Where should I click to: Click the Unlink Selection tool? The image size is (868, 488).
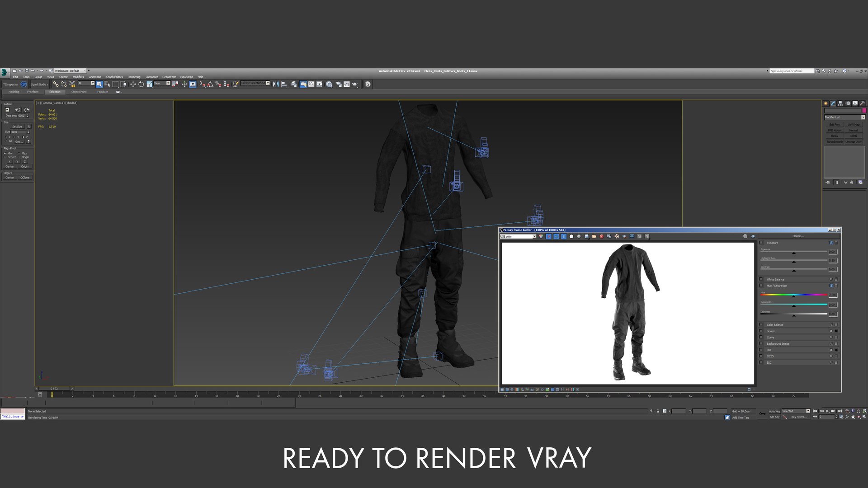[x=64, y=84]
